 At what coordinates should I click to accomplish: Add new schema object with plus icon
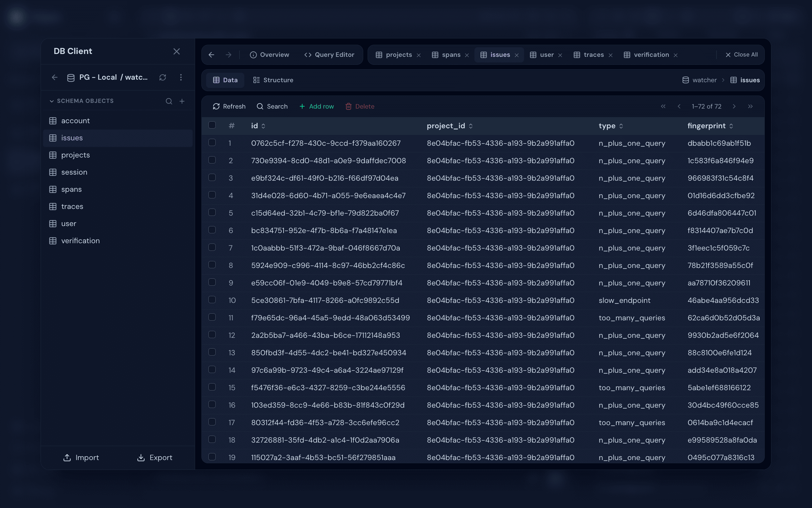[182, 101]
